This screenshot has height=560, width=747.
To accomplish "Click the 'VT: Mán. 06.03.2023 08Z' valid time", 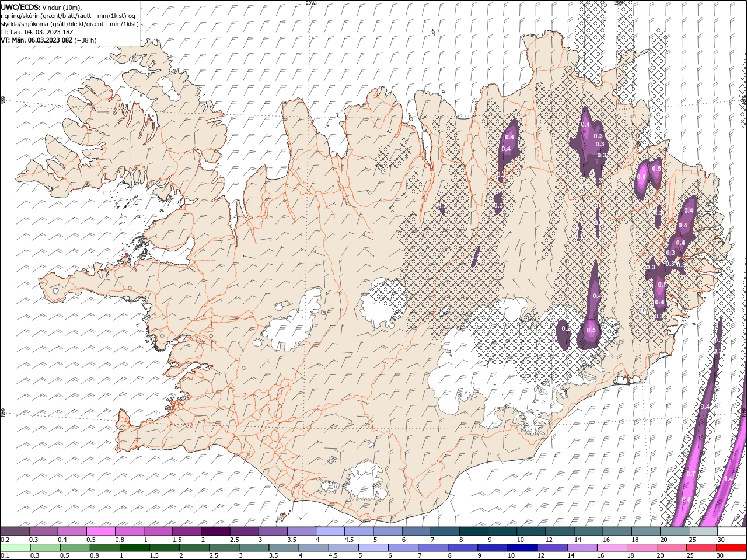I will (x=37, y=40).
